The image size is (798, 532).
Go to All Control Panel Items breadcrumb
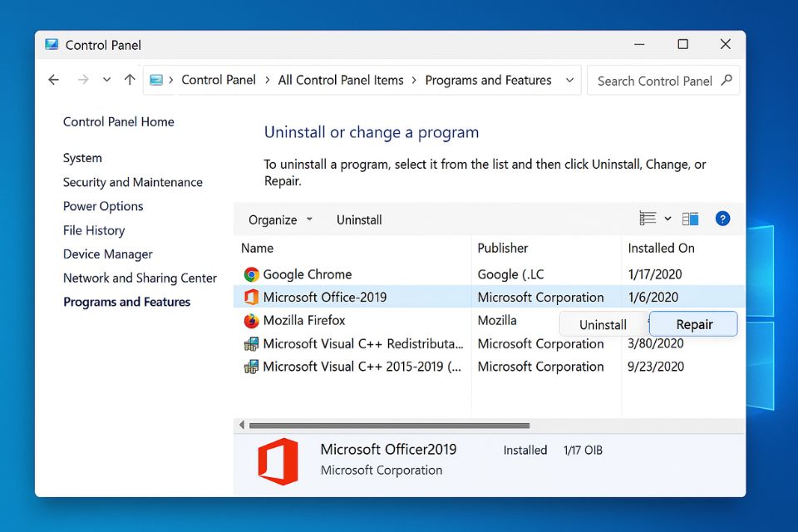(341, 80)
